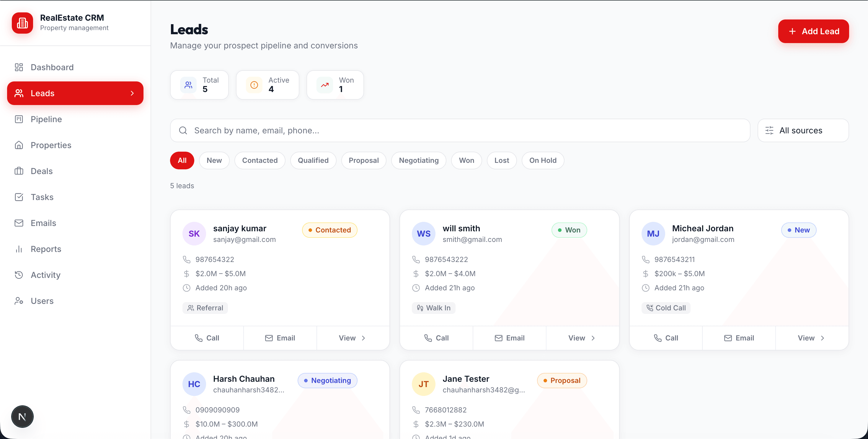
Task: Open the Users management section
Action: point(42,301)
